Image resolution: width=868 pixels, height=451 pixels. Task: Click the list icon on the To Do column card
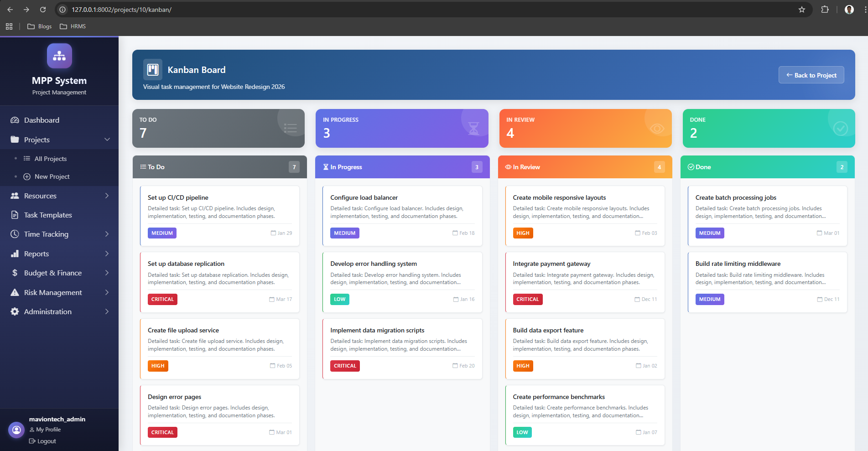(x=291, y=128)
